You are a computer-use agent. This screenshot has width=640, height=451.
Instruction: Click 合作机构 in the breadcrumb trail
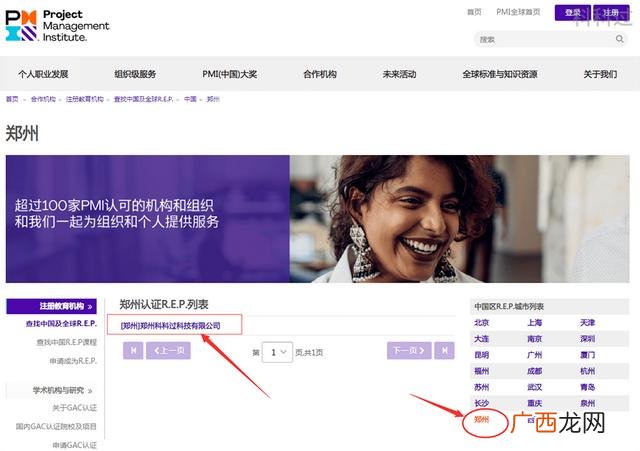[43, 99]
